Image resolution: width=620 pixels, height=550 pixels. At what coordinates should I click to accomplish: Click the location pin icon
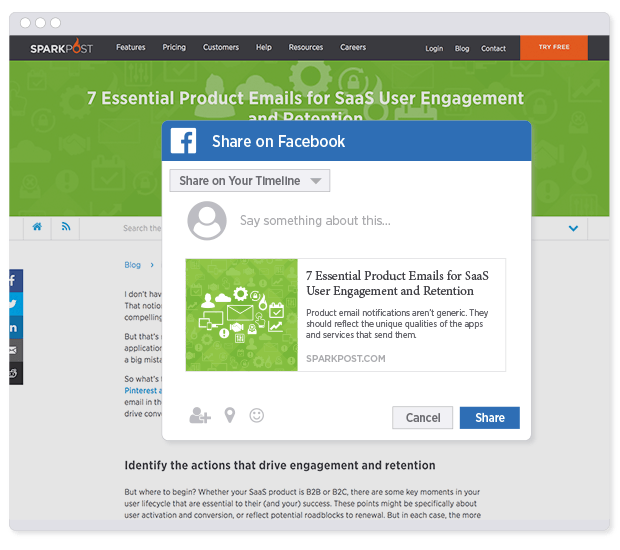pyautogui.click(x=230, y=416)
